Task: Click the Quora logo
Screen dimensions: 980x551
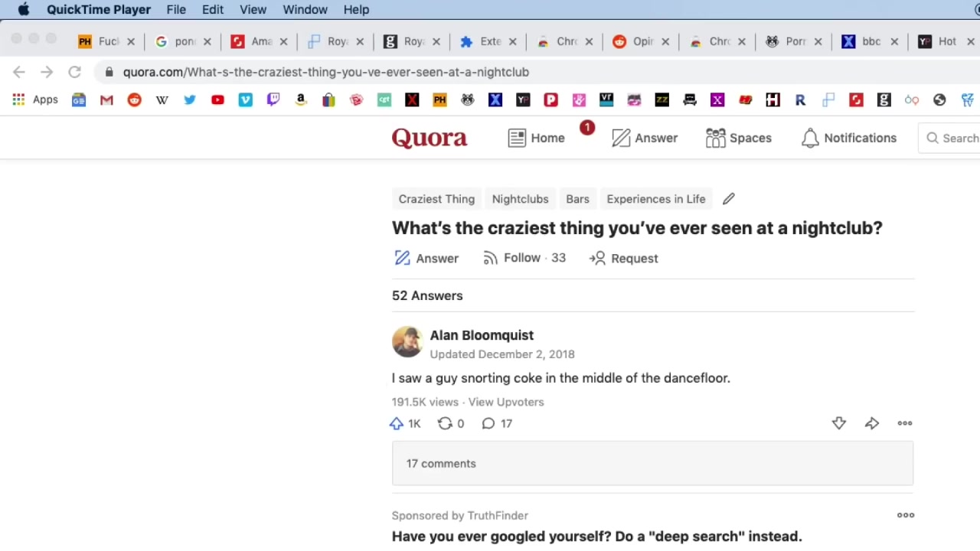Action: (430, 138)
